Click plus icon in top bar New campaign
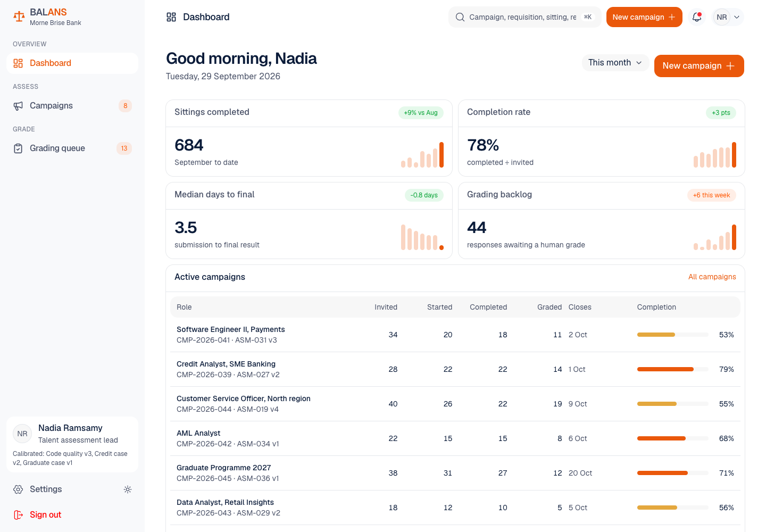This screenshot has width=766, height=532. click(x=672, y=17)
